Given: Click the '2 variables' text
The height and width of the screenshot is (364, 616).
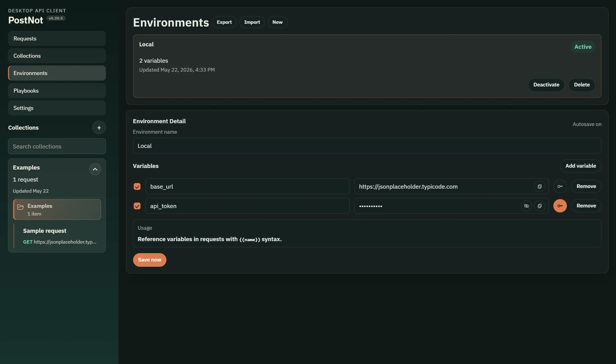Looking at the screenshot, I should coord(153,61).
